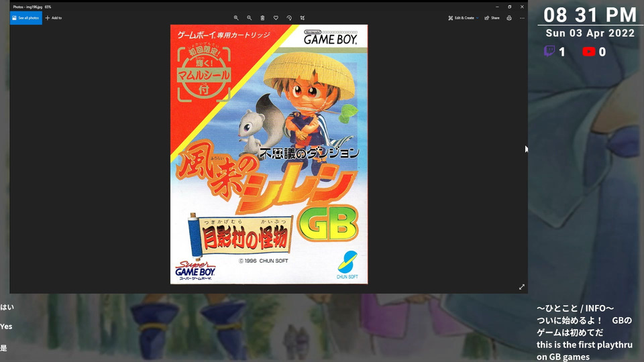This screenshot has height=362, width=644.
Task: Click the Twitch viewer count icon
Action: 549,52
